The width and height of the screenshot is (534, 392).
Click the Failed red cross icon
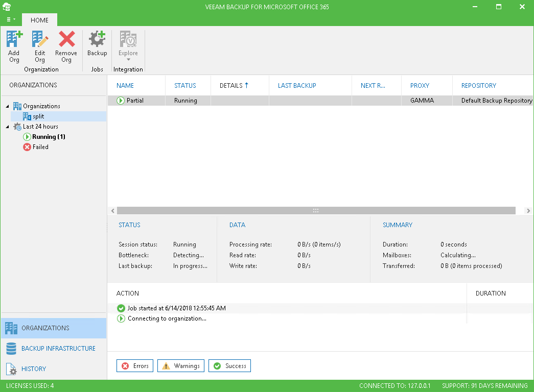tap(27, 147)
